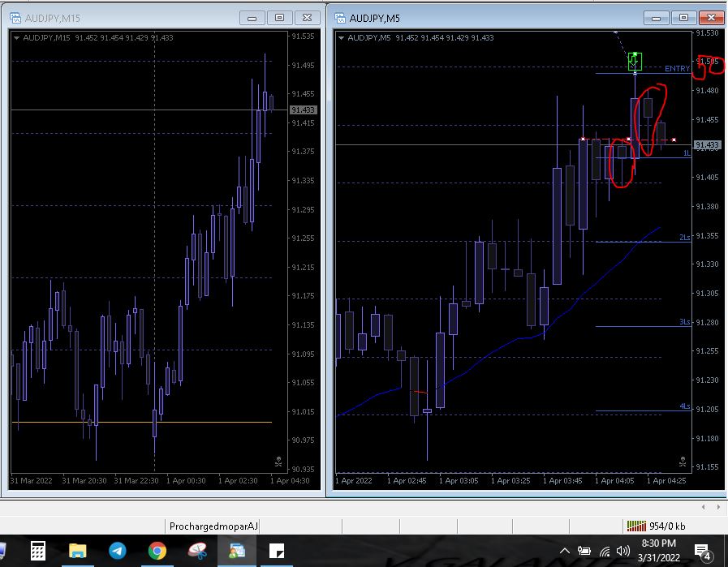Click the AUDJPY,M15 window chart icon

pos(15,18)
